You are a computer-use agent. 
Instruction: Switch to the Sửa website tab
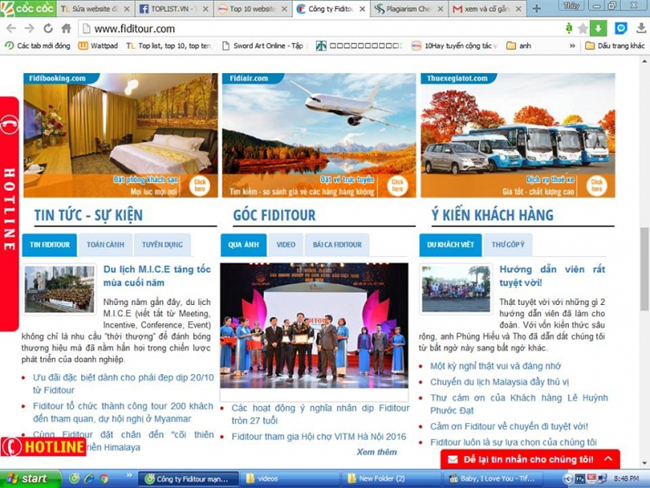pyautogui.click(x=95, y=9)
